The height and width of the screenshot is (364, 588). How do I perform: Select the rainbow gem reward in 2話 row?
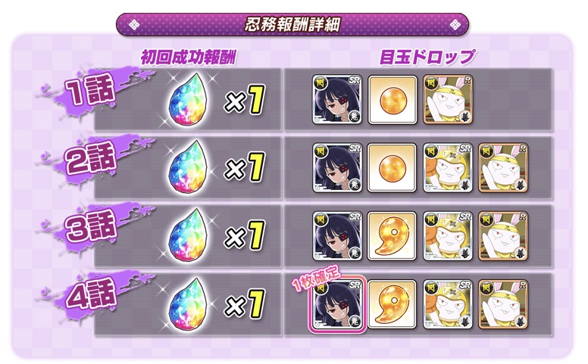pyautogui.click(x=189, y=169)
